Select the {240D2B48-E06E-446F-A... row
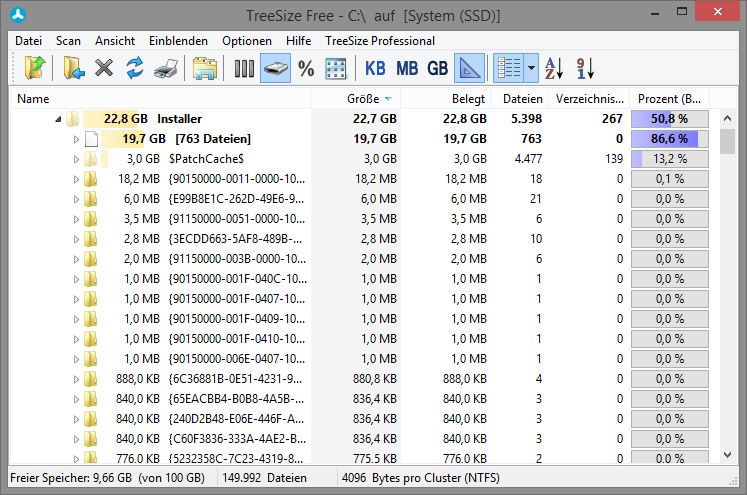The width and height of the screenshot is (747, 495). (359, 419)
